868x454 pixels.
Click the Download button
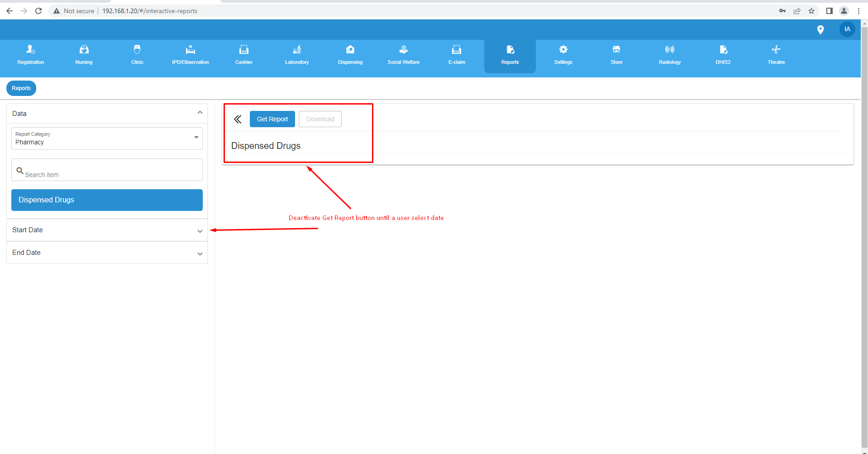point(320,119)
